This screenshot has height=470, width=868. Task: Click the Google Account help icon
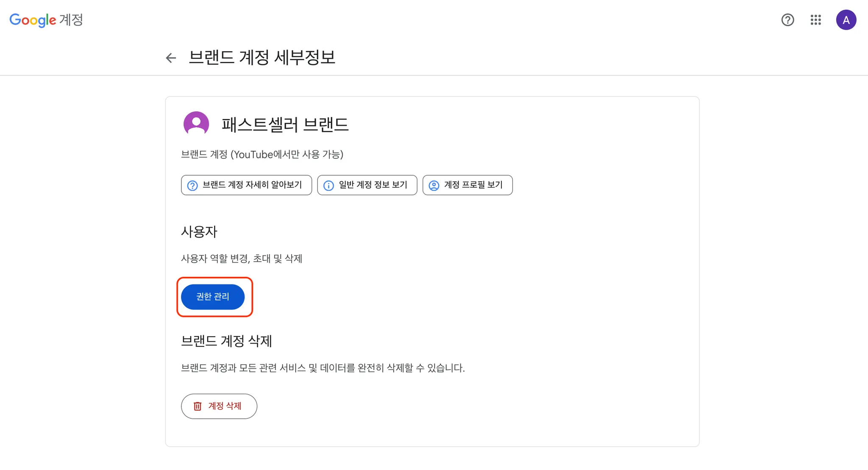[x=787, y=20]
